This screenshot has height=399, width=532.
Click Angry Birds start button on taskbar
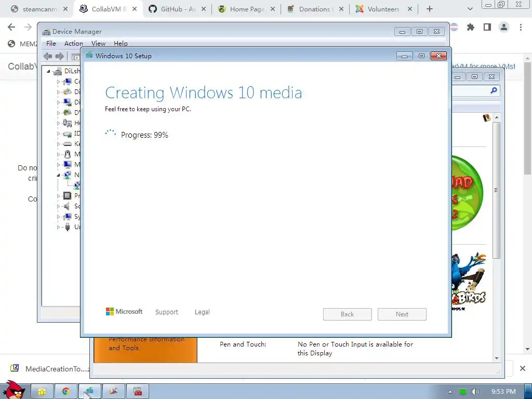click(x=14, y=390)
